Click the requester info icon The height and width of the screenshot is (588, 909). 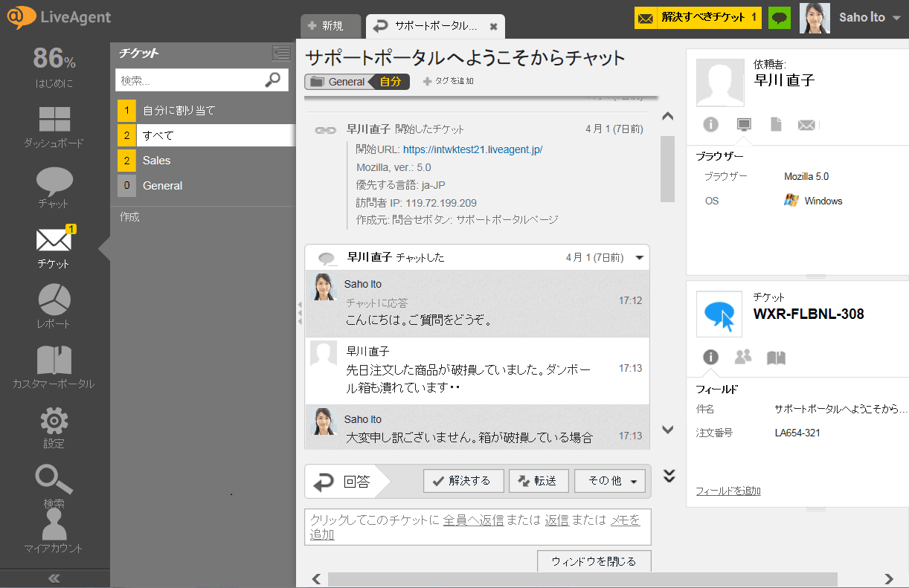click(710, 125)
